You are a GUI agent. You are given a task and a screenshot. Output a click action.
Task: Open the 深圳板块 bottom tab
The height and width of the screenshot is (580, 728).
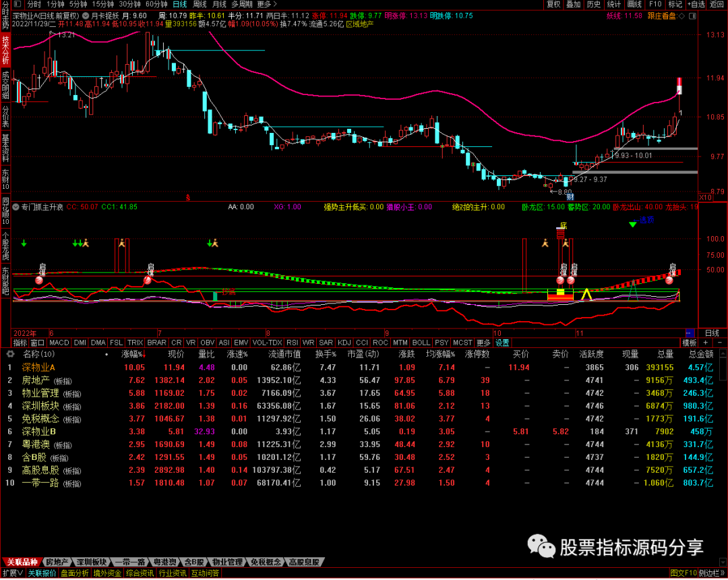[92, 562]
